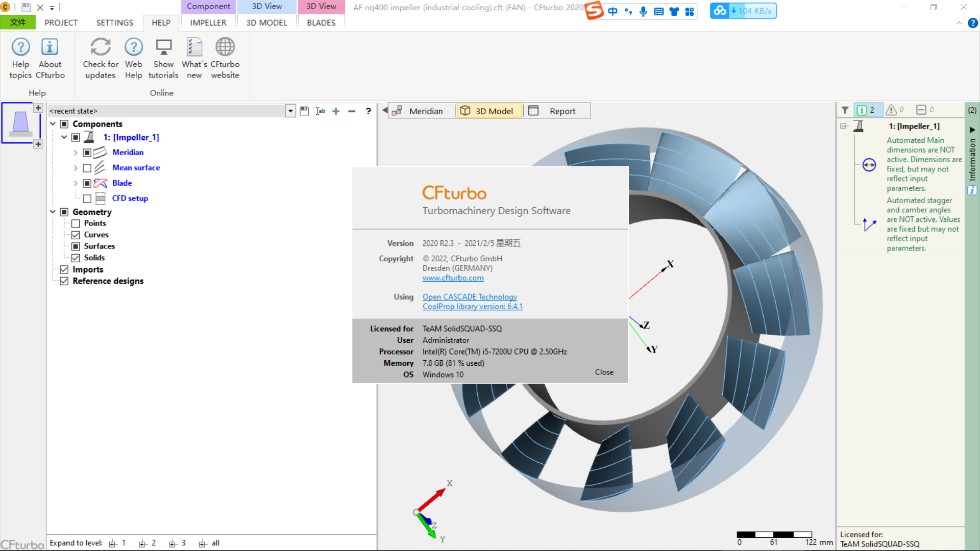Image resolution: width=980 pixels, height=551 pixels.
Task: Toggle Components checkbox
Action: 64,124
